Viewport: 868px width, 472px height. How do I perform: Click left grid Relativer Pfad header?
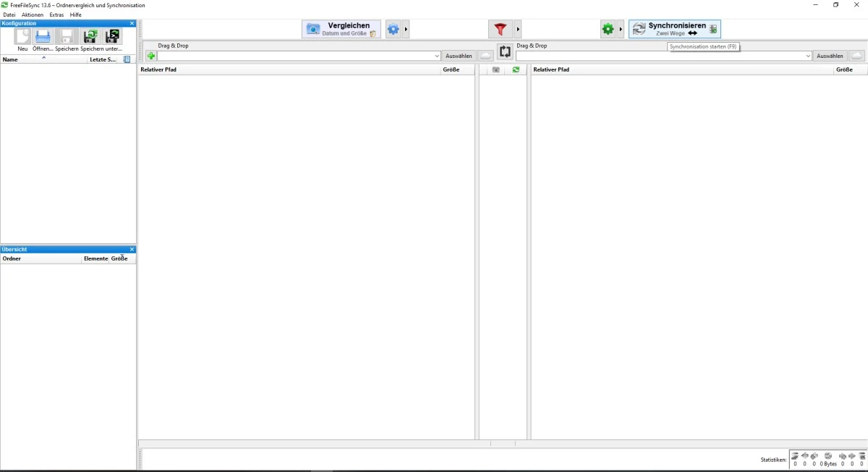click(289, 69)
